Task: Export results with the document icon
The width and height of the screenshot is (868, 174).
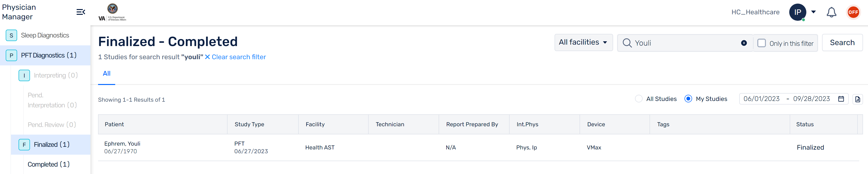Action: coord(858,99)
